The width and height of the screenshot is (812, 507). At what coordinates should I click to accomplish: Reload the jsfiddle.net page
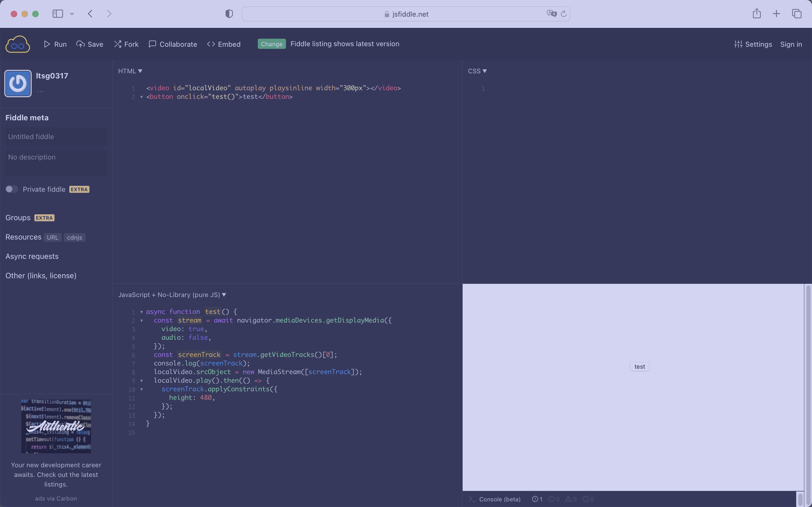pos(564,14)
